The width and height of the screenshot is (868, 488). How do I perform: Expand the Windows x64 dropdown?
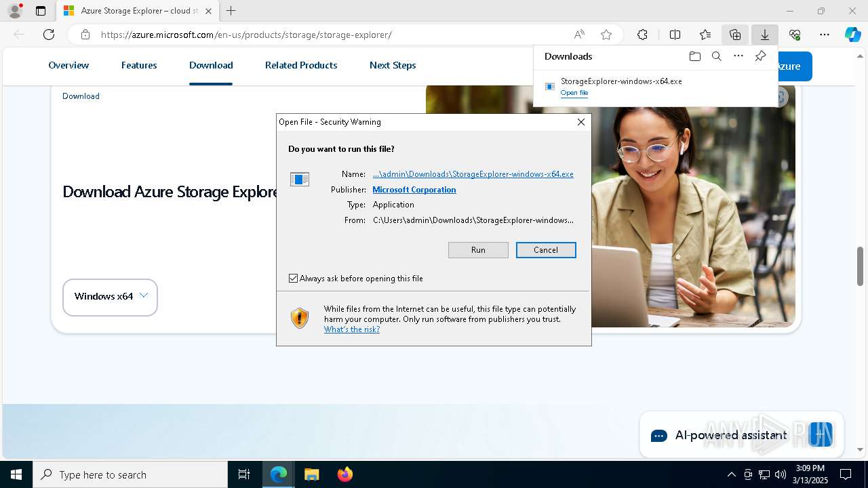(110, 297)
